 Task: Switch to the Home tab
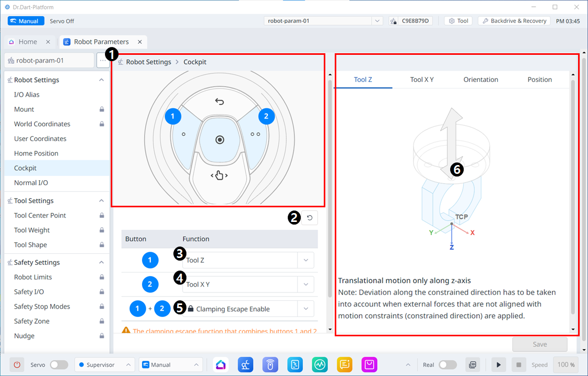coord(28,42)
